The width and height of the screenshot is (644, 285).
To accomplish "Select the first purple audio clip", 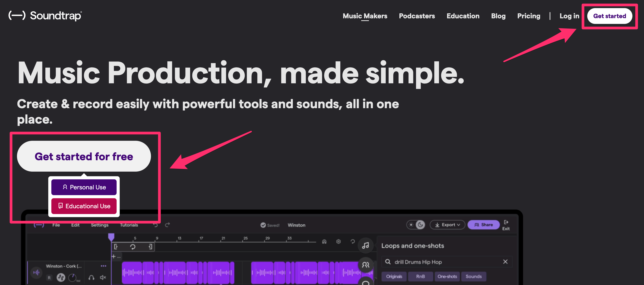I will (132, 272).
